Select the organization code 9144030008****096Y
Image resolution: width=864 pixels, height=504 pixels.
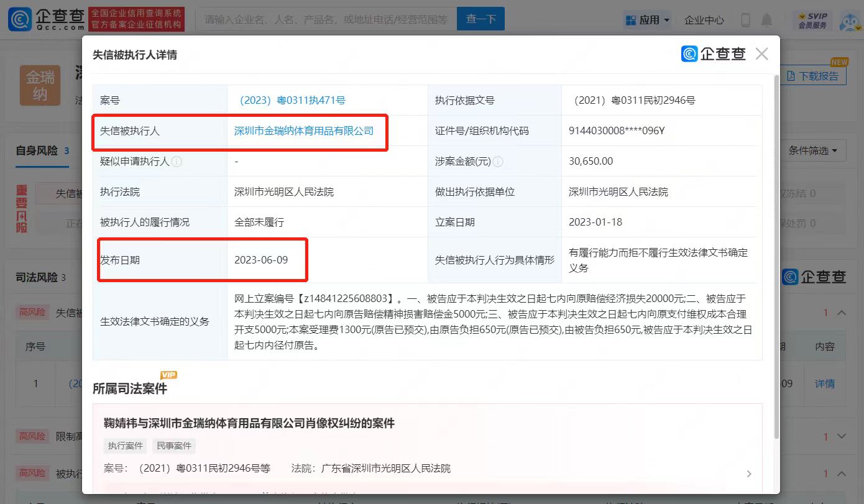617,131
